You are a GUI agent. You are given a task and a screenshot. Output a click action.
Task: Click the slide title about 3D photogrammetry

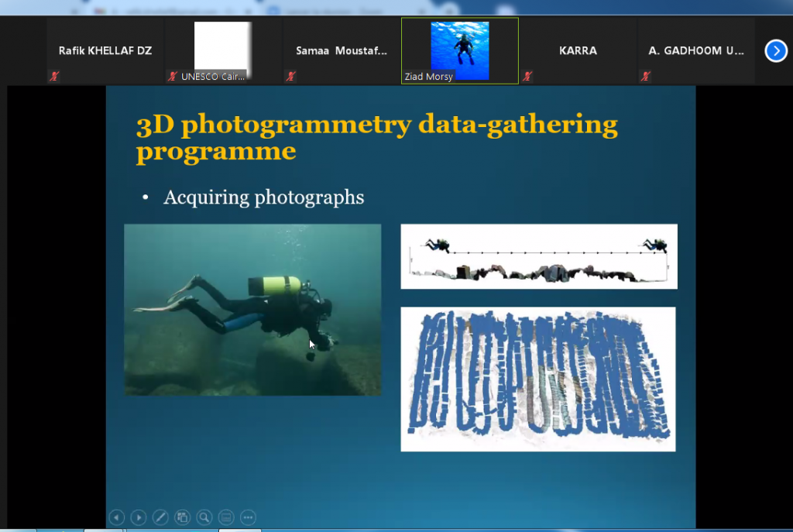coord(376,137)
